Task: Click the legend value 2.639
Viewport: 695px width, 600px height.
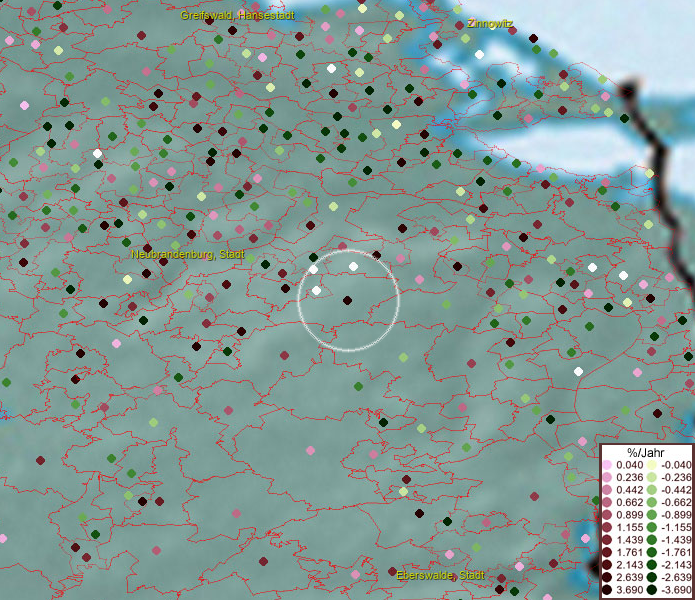Action: pyautogui.click(x=630, y=577)
